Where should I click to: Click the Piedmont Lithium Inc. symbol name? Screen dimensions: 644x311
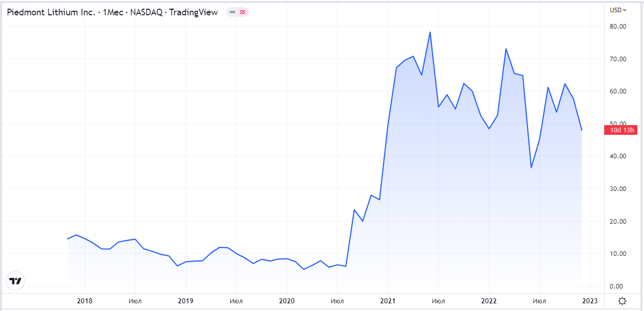click(51, 12)
